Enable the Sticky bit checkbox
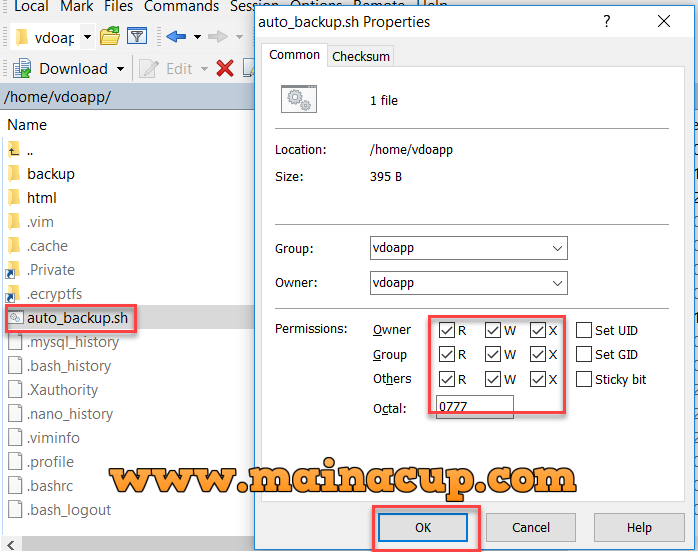 tap(584, 379)
